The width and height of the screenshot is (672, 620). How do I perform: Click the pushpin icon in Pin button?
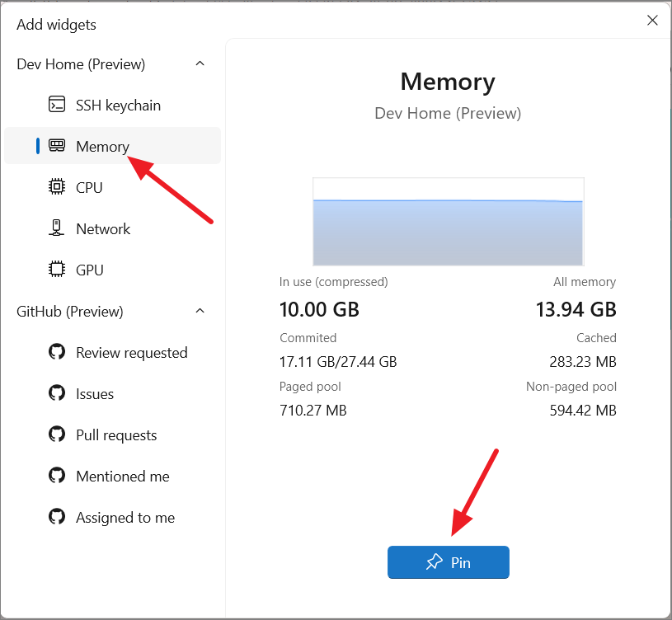click(435, 561)
